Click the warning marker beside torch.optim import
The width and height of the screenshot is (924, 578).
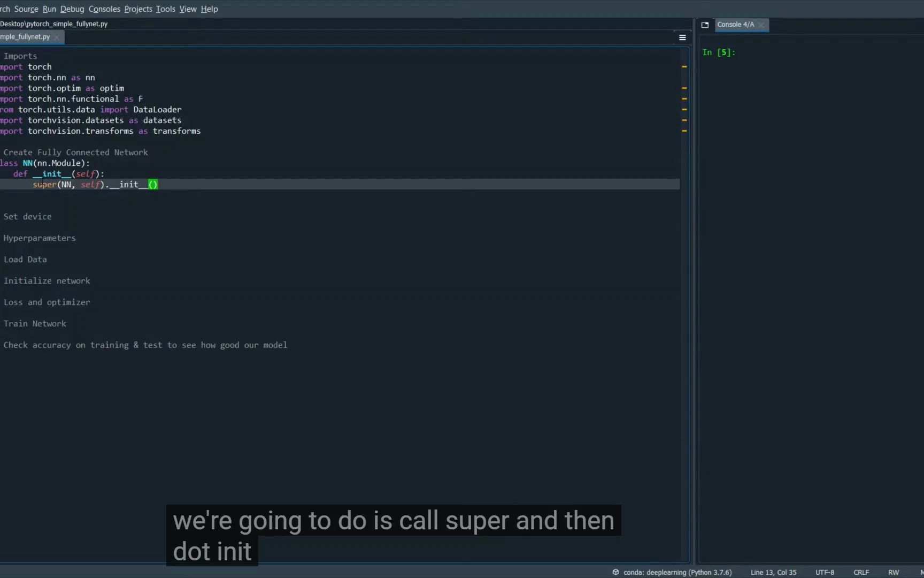[x=684, y=88]
